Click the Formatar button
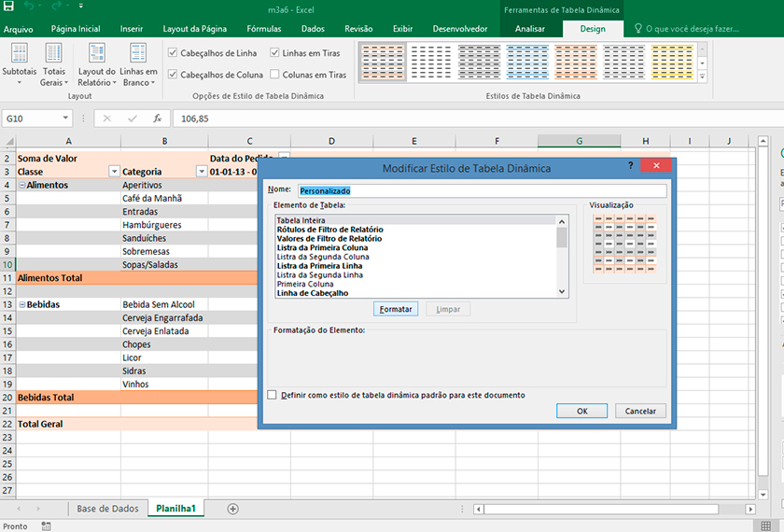Screen dimensions: 784x532 [x=396, y=309]
